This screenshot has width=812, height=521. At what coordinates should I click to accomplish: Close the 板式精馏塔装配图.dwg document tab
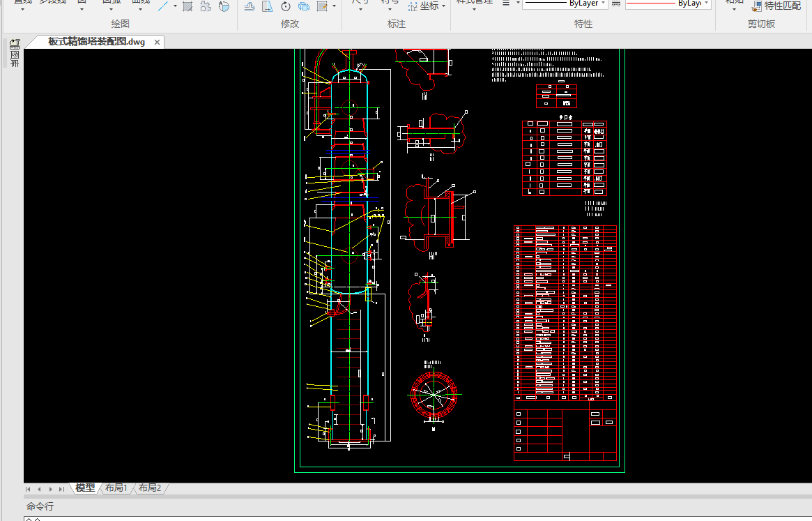click(157, 42)
